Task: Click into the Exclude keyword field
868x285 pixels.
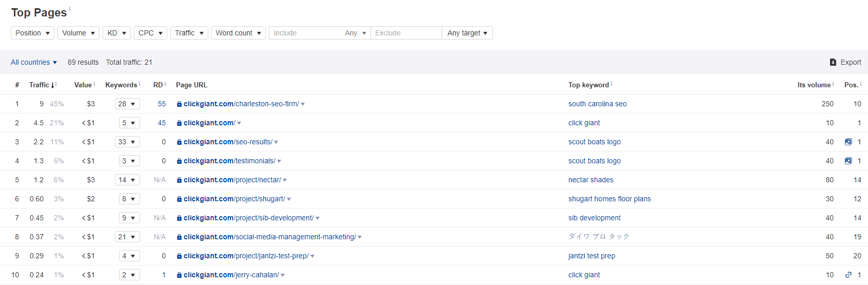Action: point(406,33)
